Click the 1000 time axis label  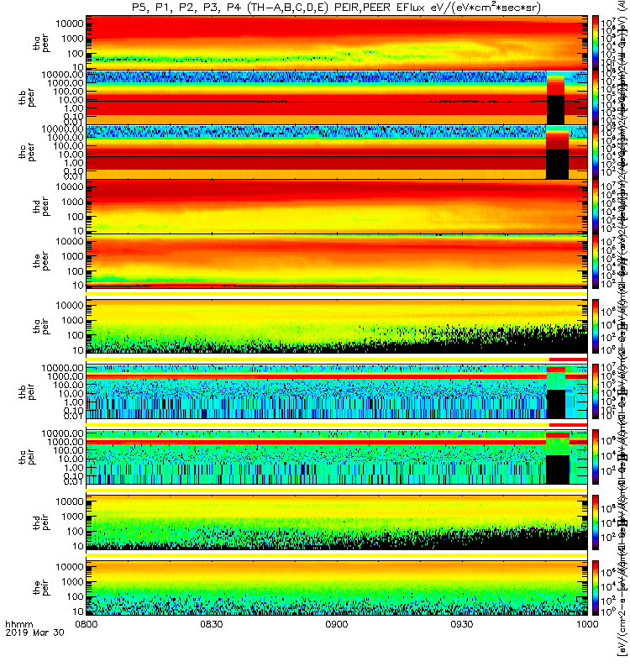[586, 624]
